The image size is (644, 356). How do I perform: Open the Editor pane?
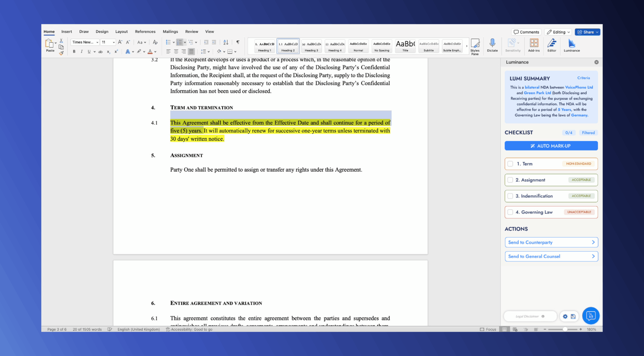(551, 46)
